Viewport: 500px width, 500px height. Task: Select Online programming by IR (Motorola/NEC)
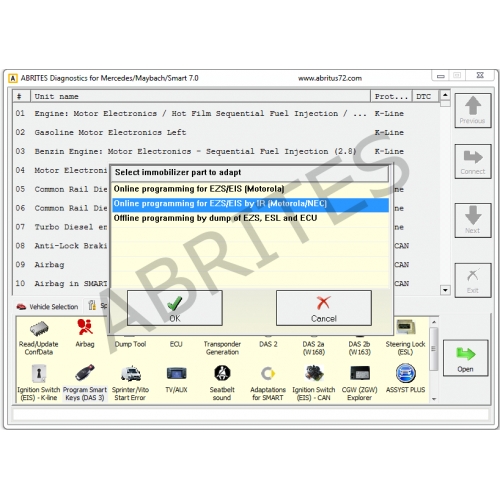pyautogui.click(x=250, y=204)
